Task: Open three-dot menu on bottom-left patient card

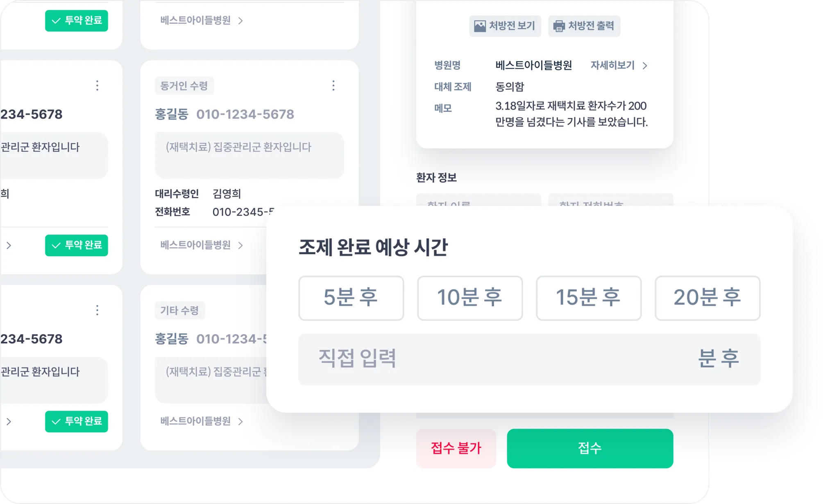Action: (97, 310)
